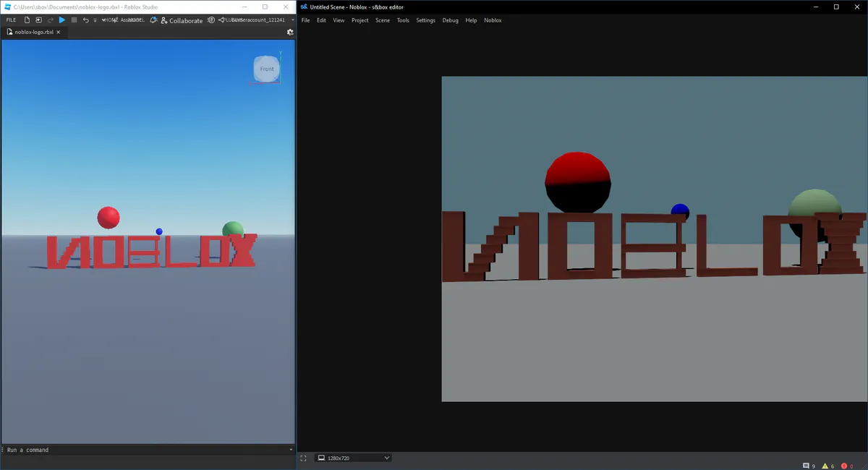Screen dimensions: 868x470
Task: Open the FILE menu in Roblox Studio
Action: (11, 20)
